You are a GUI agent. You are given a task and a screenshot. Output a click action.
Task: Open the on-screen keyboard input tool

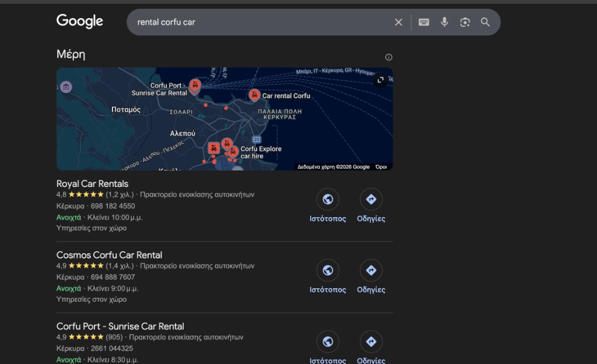(x=424, y=22)
